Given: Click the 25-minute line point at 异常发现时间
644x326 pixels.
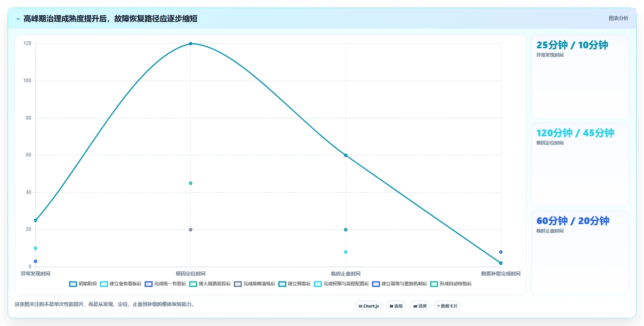Looking at the screenshot, I should (x=36, y=220).
